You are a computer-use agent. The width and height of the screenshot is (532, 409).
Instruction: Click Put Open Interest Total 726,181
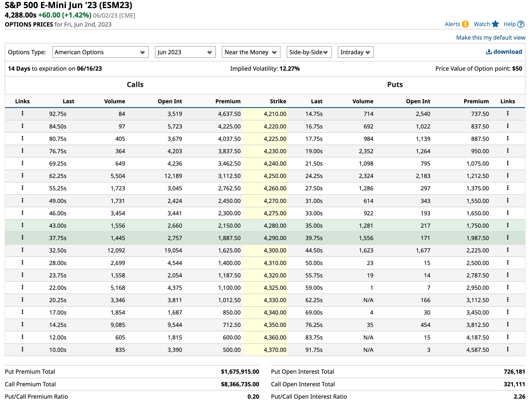pyautogui.click(x=514, y=371)
